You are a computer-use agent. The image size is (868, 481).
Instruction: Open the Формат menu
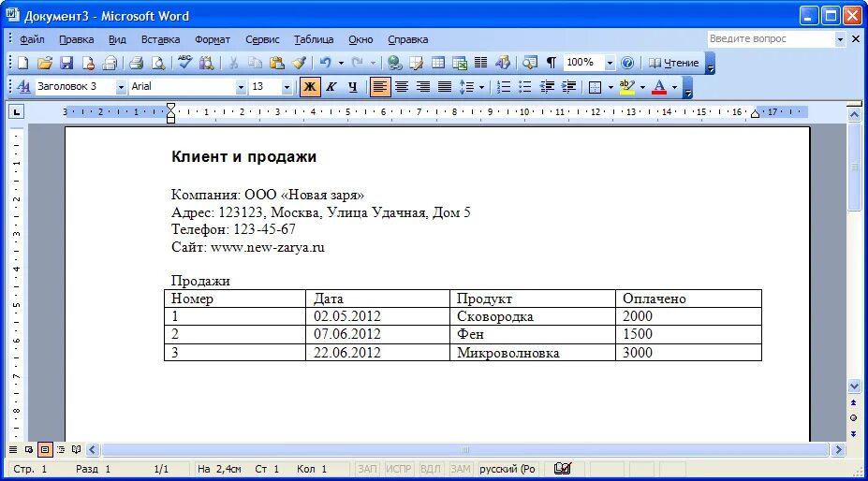click(x=213, y=39)
